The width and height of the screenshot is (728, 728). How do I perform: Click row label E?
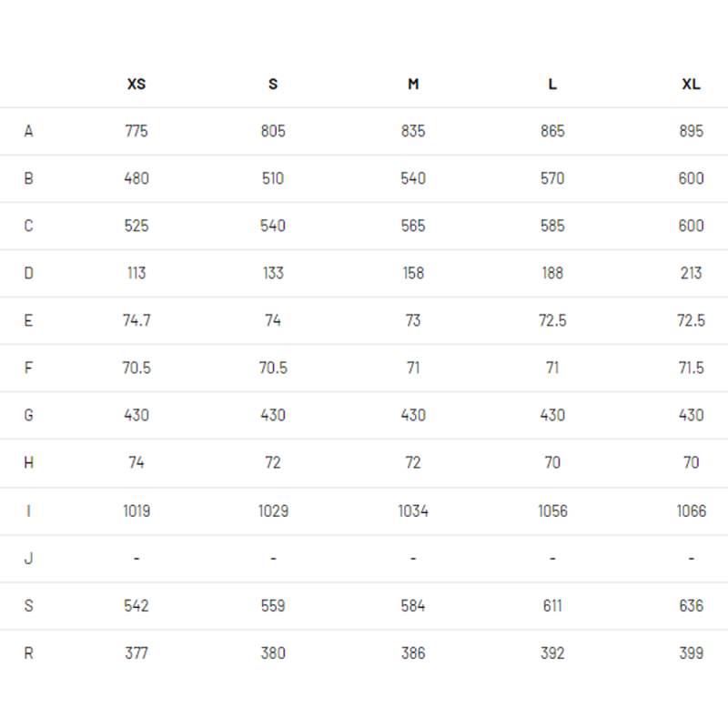28,321
